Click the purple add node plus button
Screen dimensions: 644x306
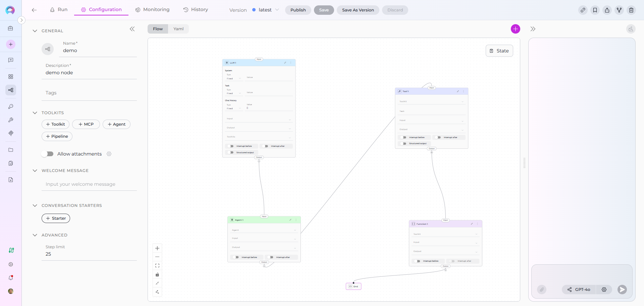(515, 29)
